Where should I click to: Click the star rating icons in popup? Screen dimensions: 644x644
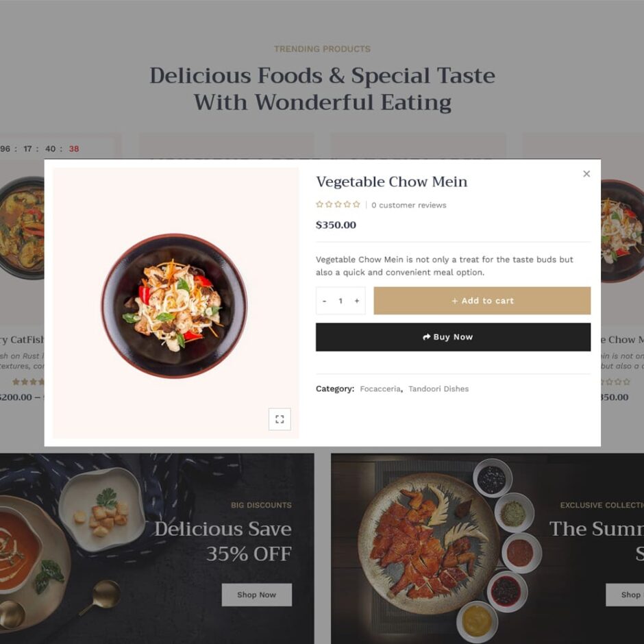(338, 204)
